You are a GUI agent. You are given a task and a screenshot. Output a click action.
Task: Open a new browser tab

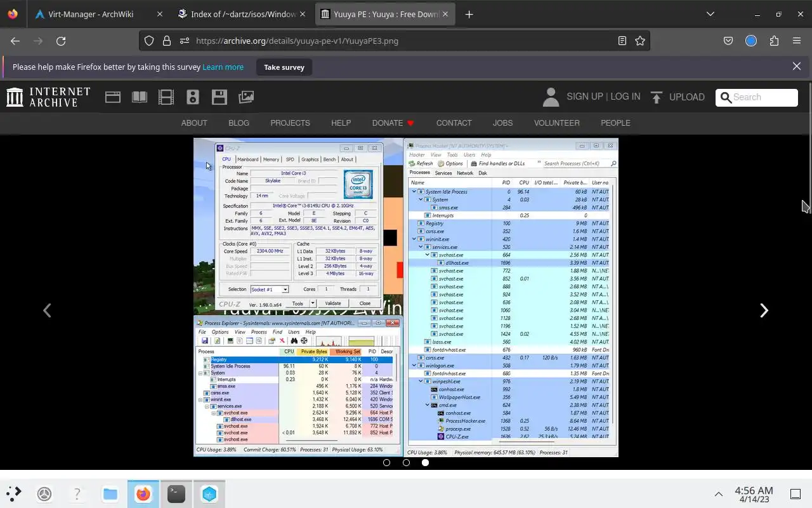pos(469,14)
